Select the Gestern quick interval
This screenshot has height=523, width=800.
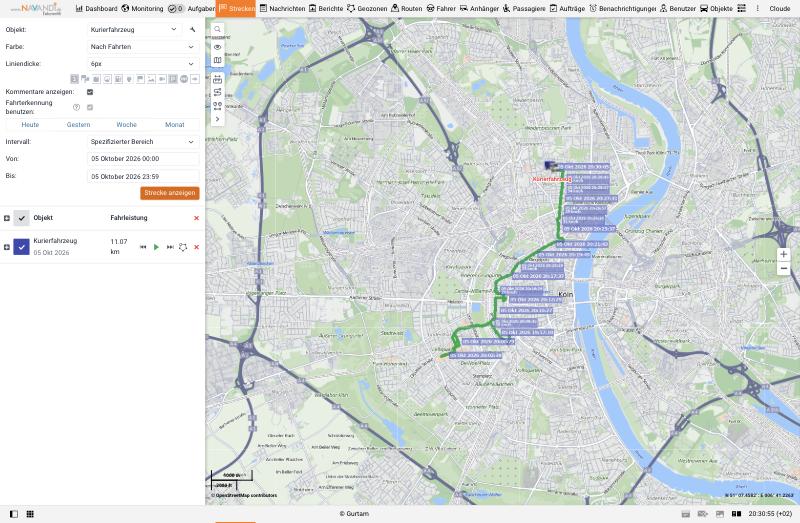78,124
